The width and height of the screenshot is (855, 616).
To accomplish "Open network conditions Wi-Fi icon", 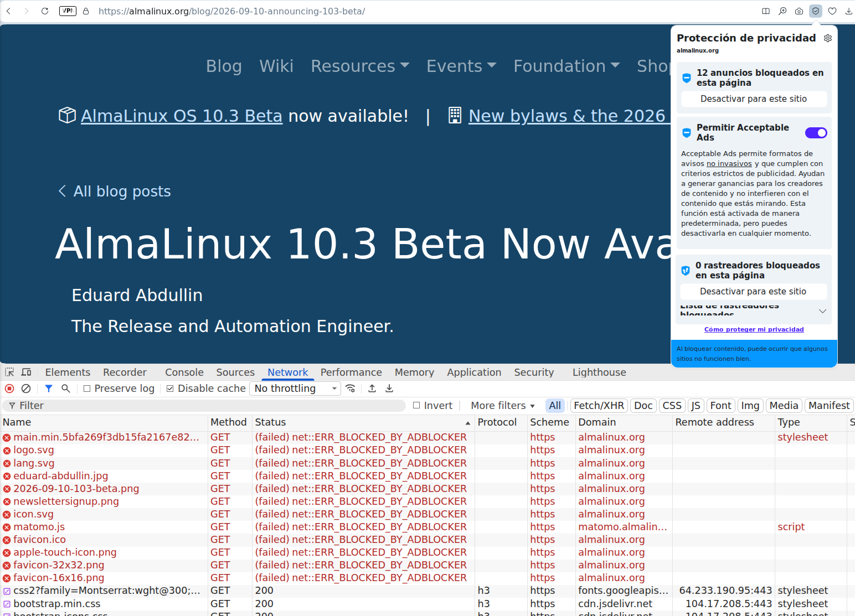I will [x=351, y=389].
